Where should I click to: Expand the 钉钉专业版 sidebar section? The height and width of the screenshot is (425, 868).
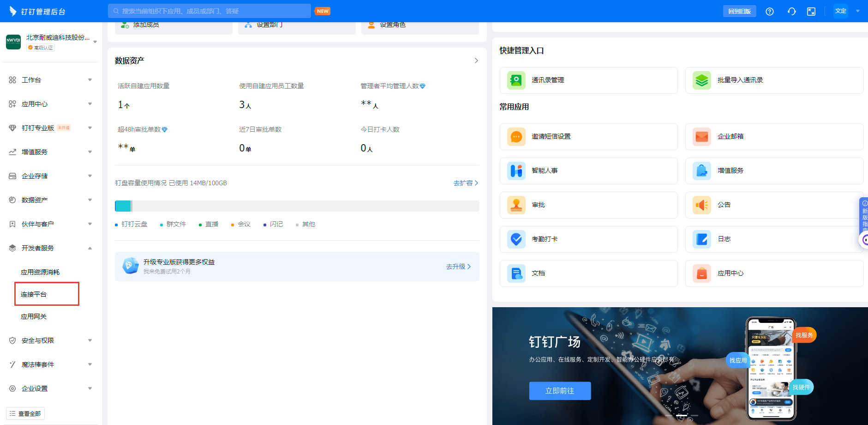pyautogui.click(x=90, y=128)
